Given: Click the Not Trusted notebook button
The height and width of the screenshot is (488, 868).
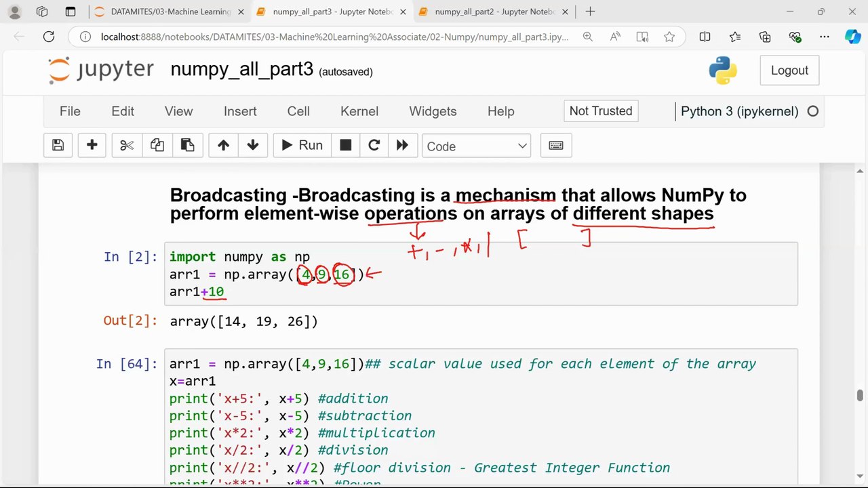Looking at the screenshot, I should pyautogui.click(x=600, y=111).
